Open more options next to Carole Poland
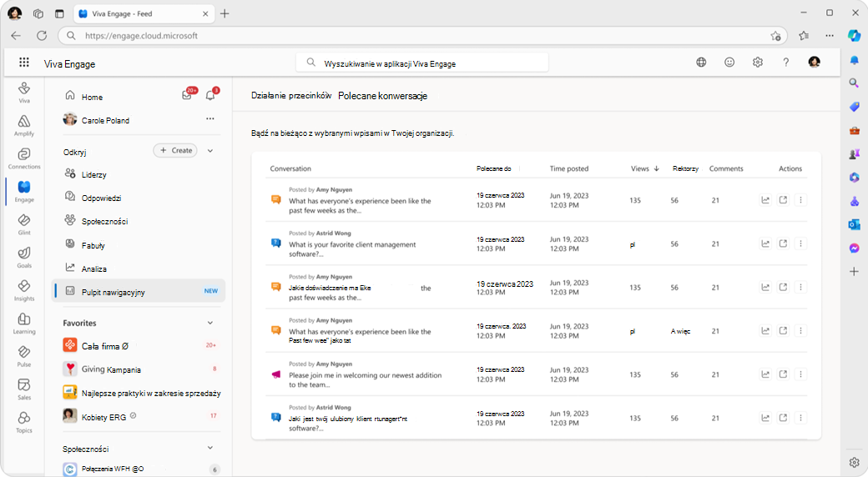Screen dimensions: 868x477 click(x=210, y=119)
